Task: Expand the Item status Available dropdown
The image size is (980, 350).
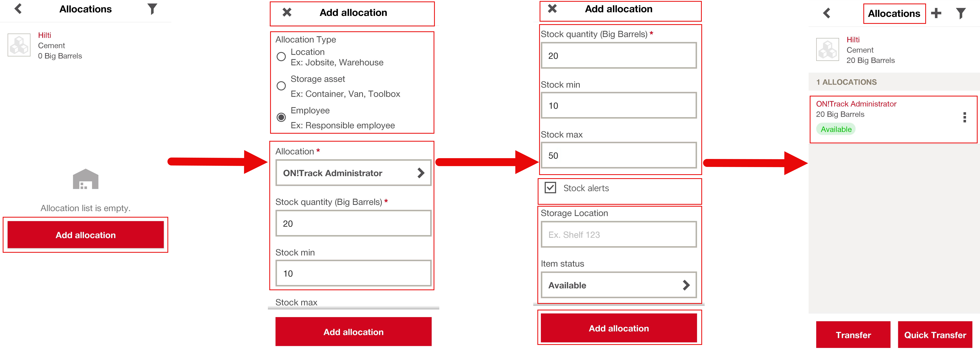Action: click(619, 285)
